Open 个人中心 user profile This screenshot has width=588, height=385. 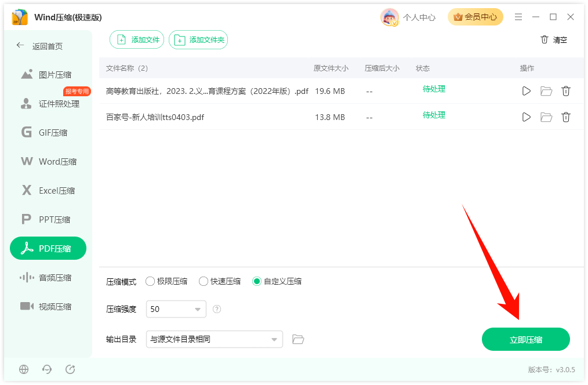419,17
